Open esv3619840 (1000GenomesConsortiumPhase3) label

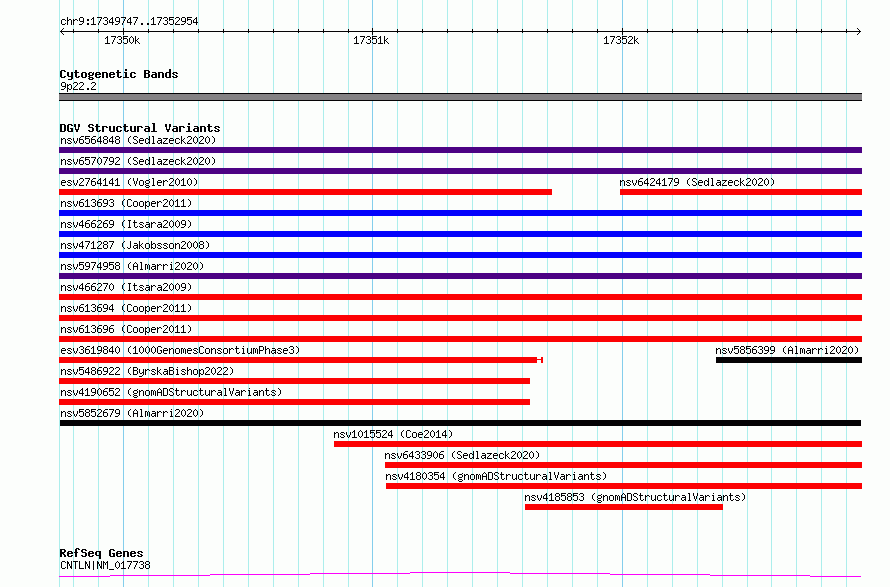point(180,350)
